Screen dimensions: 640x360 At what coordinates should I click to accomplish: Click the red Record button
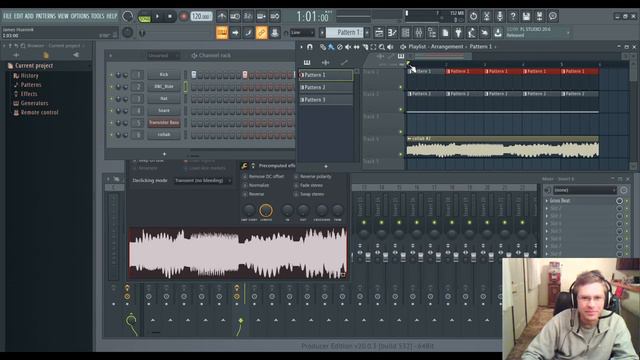coord(183,17)
